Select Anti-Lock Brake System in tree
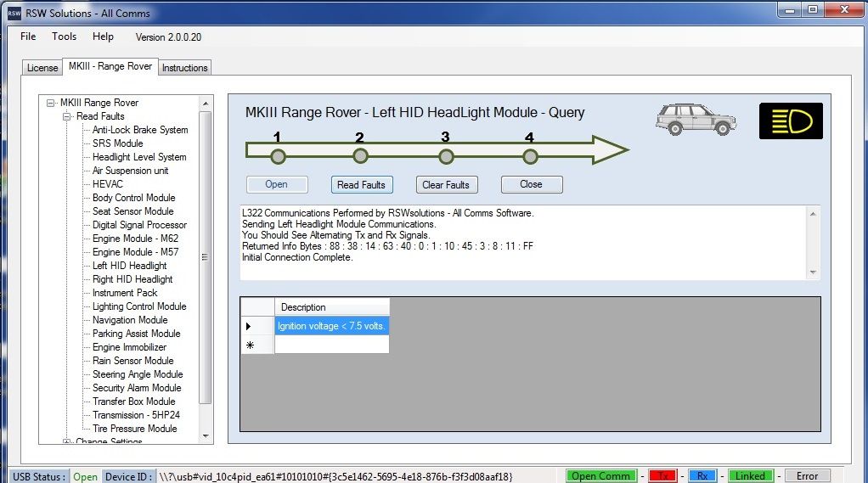 pyautogui.click(x=140, y=130)
